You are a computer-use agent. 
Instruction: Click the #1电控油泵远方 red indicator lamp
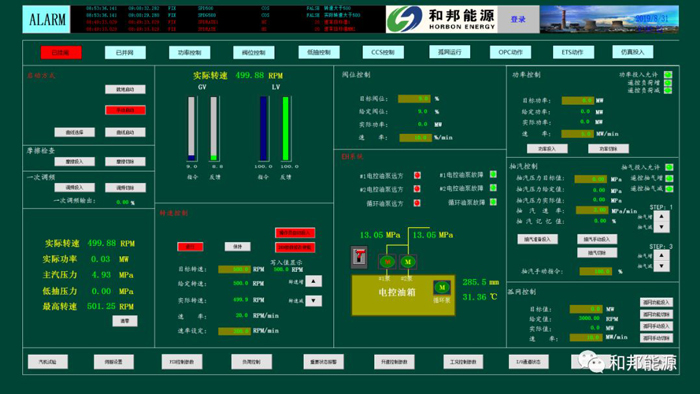pyautogui.click(x=417, y=175)
